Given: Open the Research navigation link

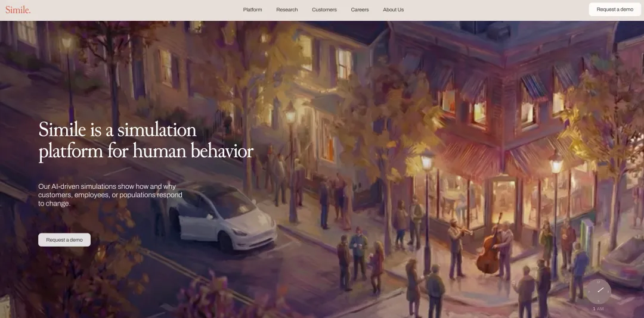Looking at the screenshot, I should pos(287,10).
